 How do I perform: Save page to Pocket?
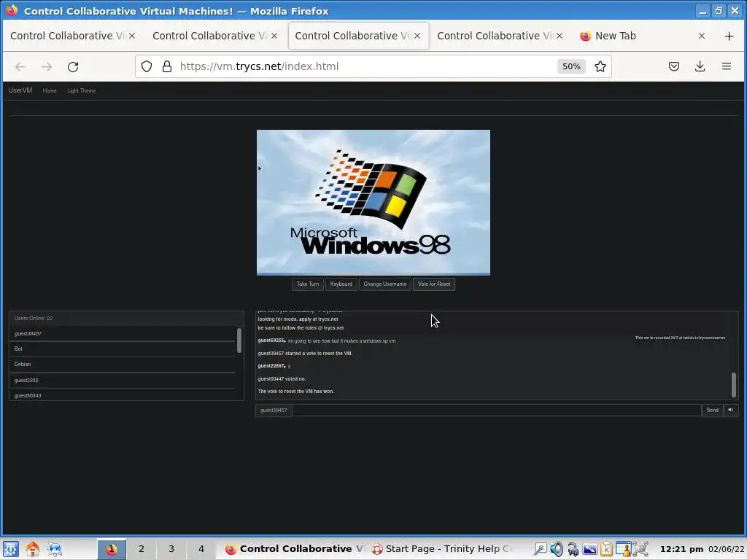coord(673,66)
